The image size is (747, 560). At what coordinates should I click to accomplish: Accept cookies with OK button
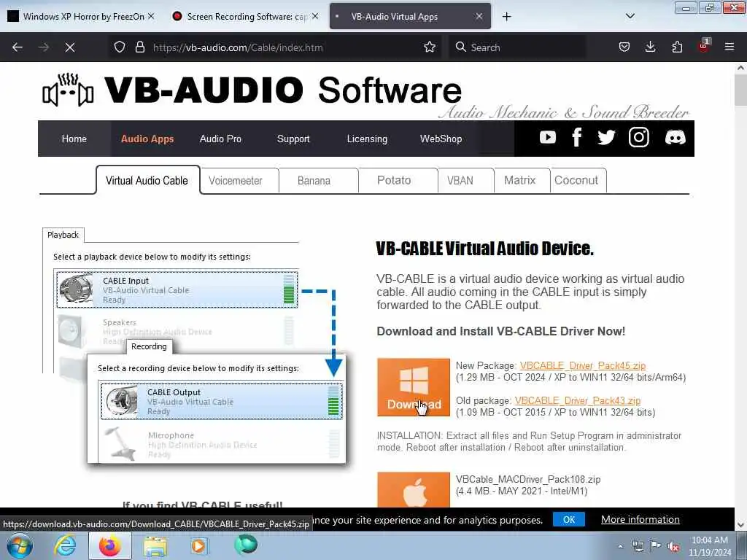click(x=569, y=519)
